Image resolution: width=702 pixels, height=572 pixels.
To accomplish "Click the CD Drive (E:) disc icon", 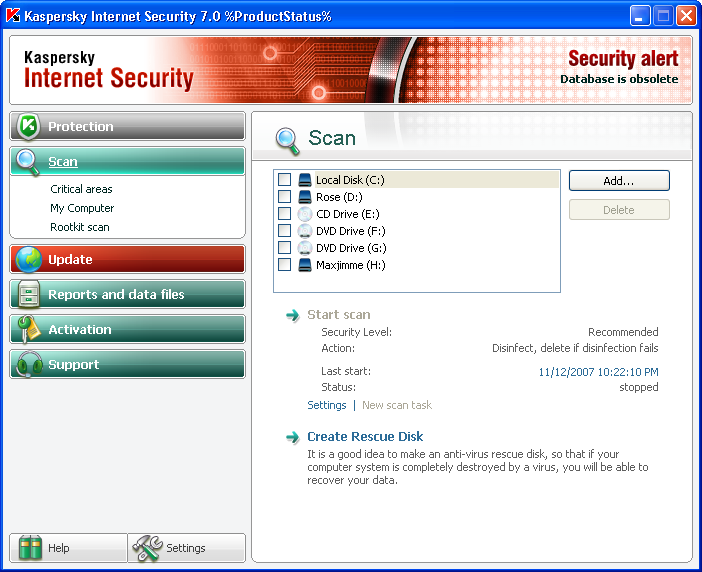I will tap(305, 214).
